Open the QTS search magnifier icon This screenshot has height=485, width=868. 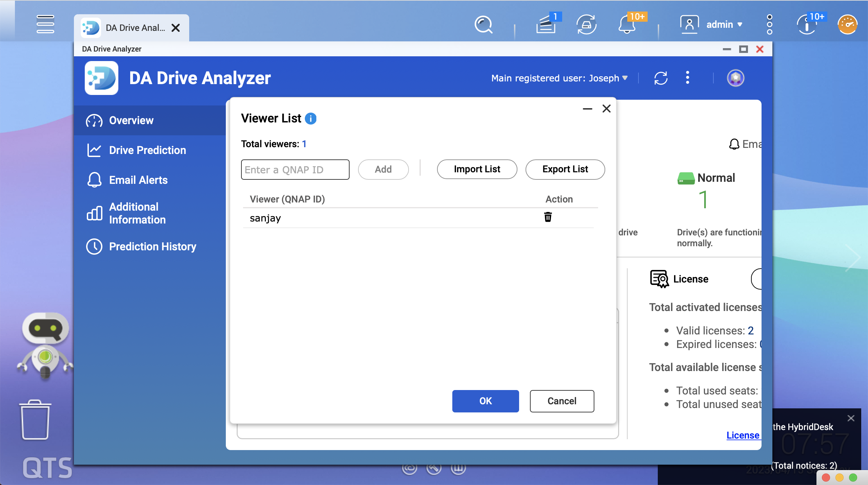tap(483, 24)
